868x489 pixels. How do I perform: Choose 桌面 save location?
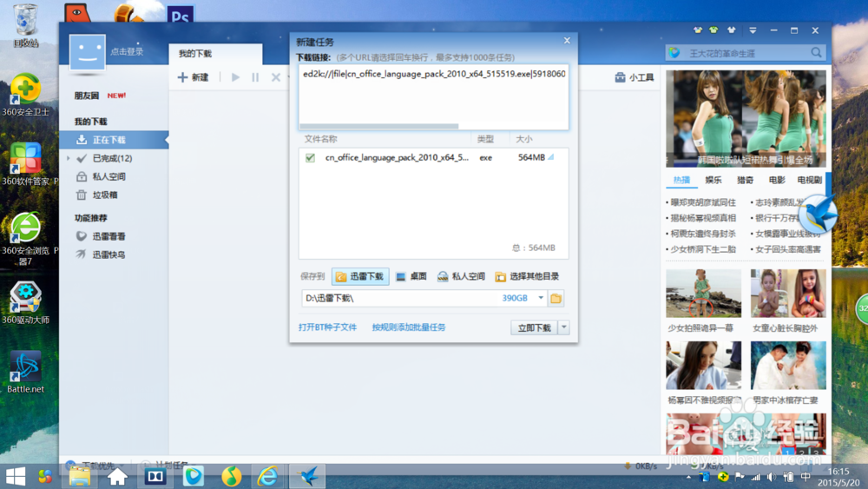411,276
